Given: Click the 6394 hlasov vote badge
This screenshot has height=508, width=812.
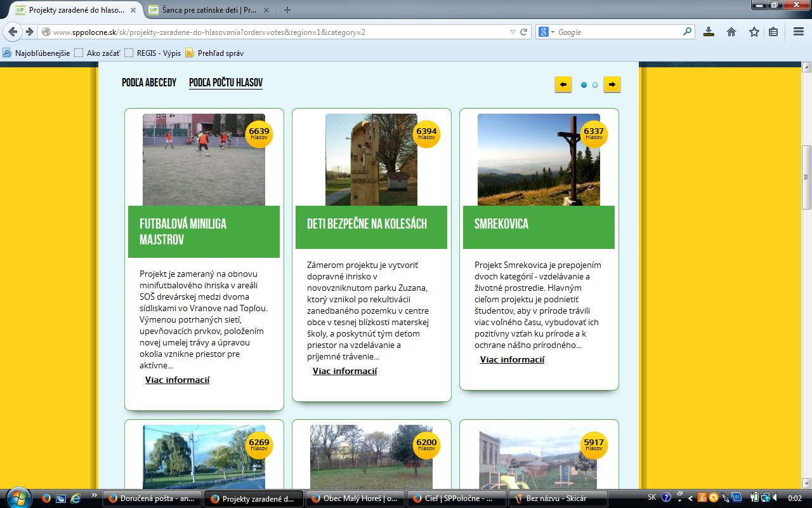Looking at the screenshot, I should [x=426, y=134].
